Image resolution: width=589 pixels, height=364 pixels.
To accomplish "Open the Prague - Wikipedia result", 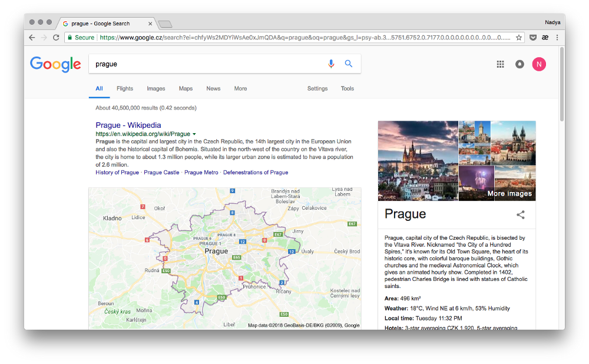I will [x=128, y=125].
